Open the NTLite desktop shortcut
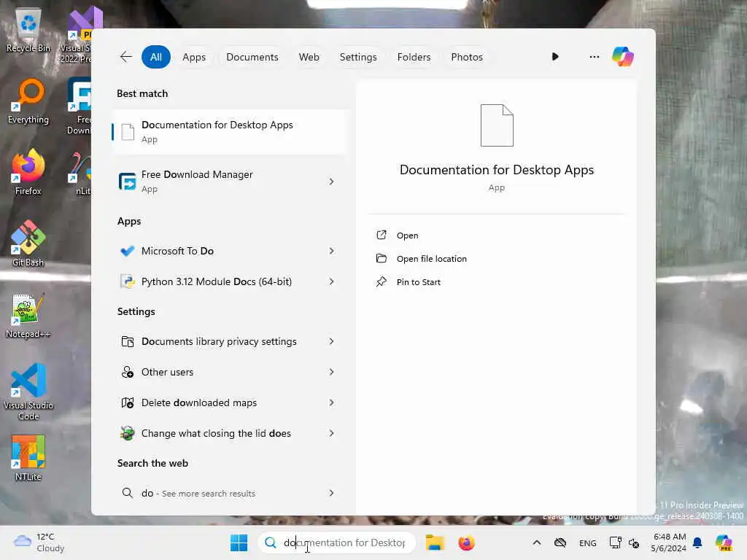Screen dimensions: 747x560 pyautogui.click(x=28, y=458)
